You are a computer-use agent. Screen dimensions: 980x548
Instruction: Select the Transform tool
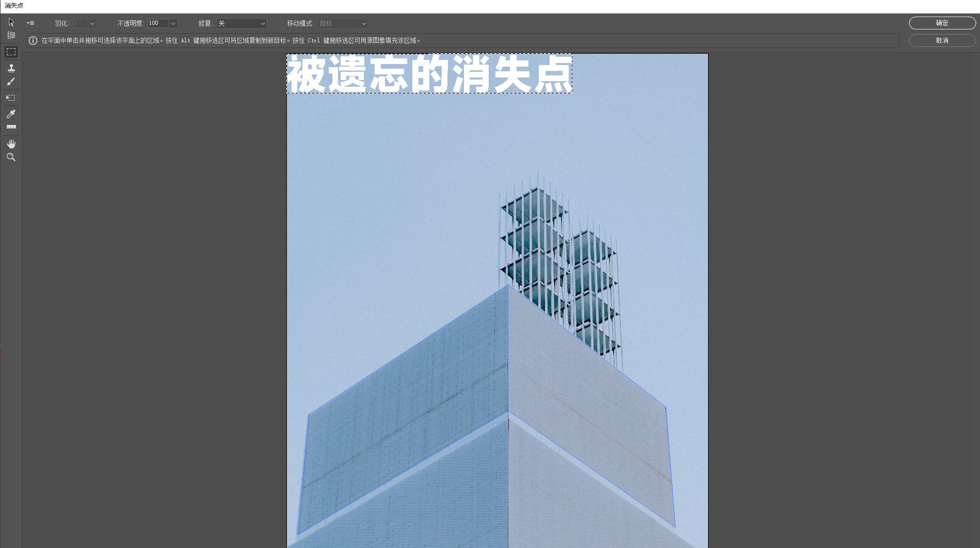11,98
